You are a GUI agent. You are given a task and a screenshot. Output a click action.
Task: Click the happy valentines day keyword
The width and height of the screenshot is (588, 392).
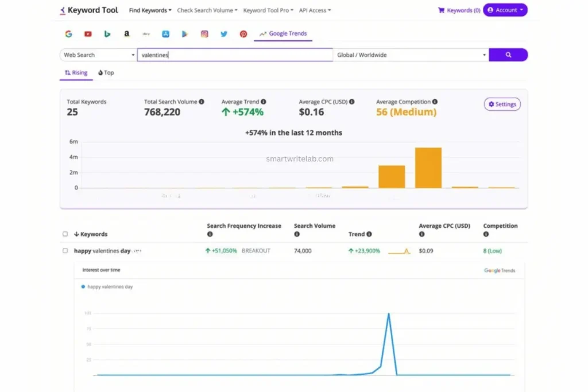[102, 251]
